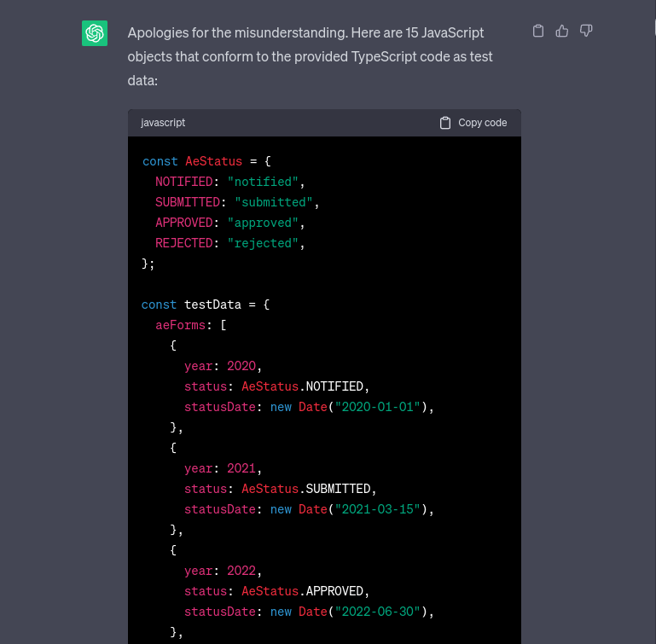Click the ChatGPT avatar logo
The height and width of the screenshot is (644, 656).
(95, 33)
